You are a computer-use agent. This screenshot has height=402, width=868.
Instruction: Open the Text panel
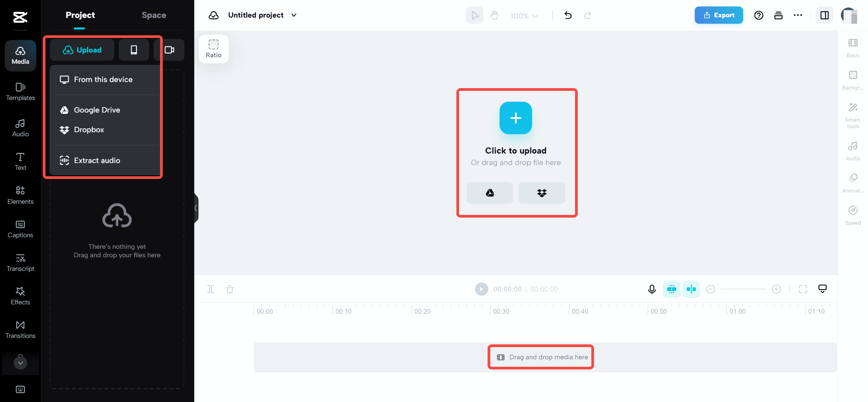[x=20, y=161]
